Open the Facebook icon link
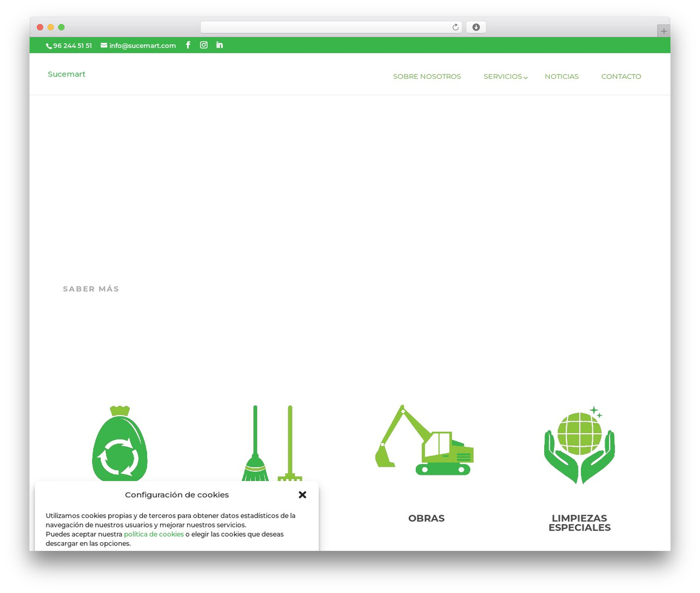 click(188, 45)
